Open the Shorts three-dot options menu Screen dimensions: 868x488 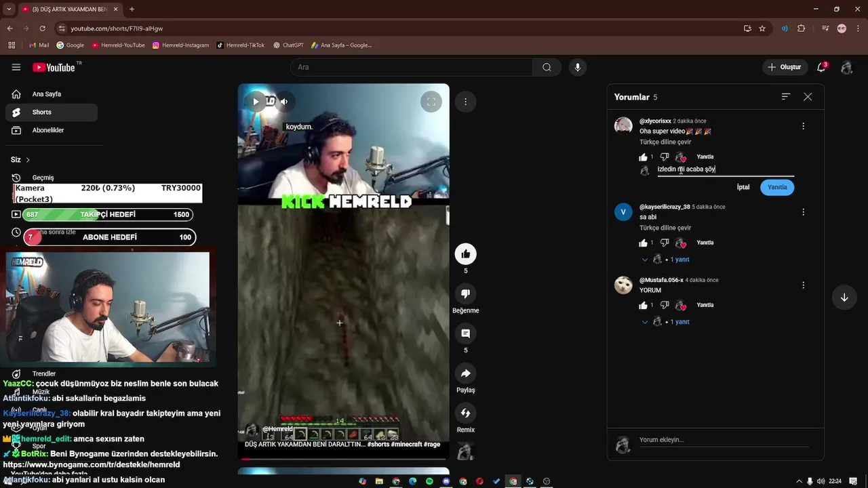[x=465, y=102]
